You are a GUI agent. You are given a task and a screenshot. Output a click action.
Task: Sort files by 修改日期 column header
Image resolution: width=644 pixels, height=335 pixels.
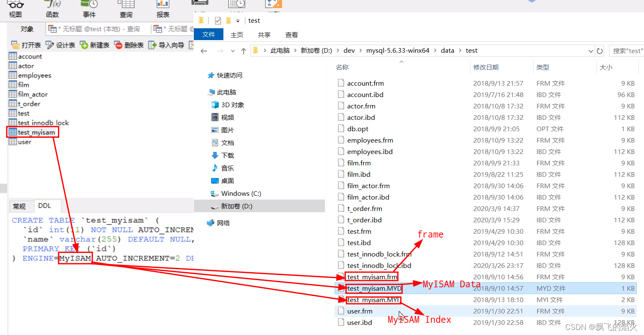[486, 68]
